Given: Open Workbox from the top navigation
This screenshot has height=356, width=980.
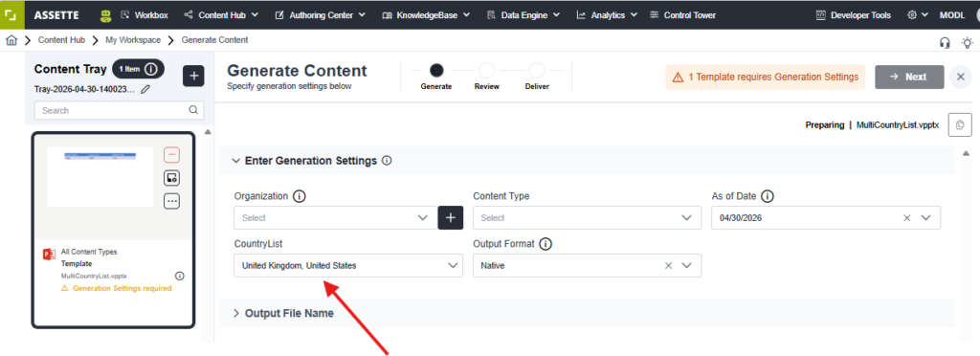Looking at the screenshot, I should pyautogui.click(x=145, y=15).
